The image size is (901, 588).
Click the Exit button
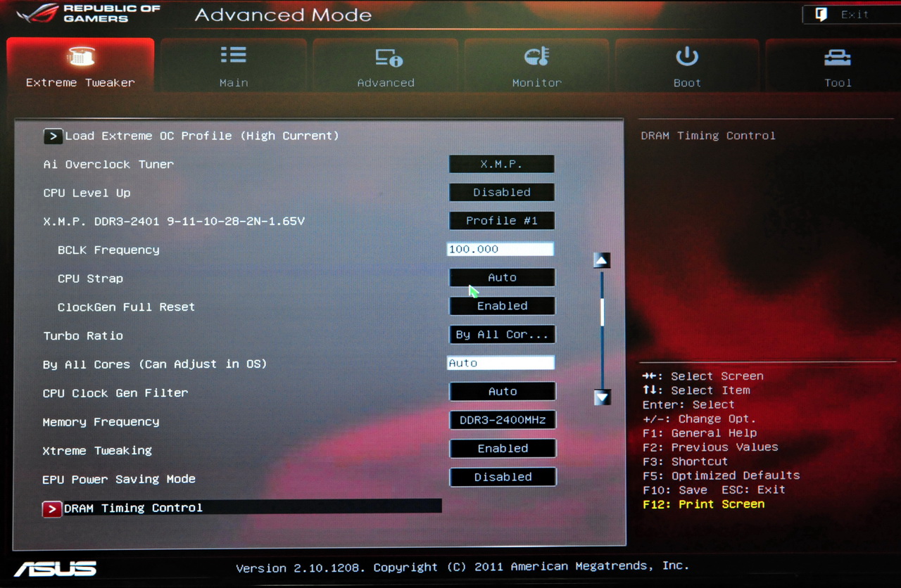point(850,14)
